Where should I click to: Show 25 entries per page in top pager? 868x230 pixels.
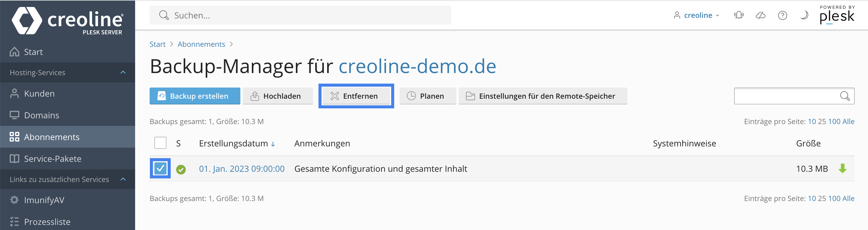[x=822, y=121]
